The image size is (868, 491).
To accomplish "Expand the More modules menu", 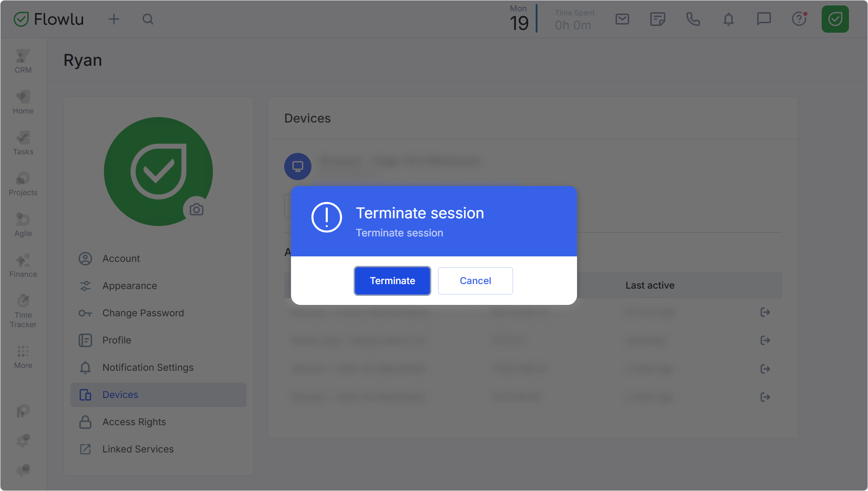I will tap(23, 357).
